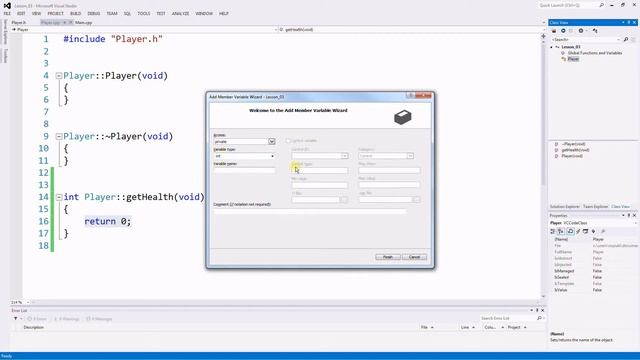Viewport: 640px width, 360px height.
Task: Open the FILE menu
Action: (x=7, y=13)
